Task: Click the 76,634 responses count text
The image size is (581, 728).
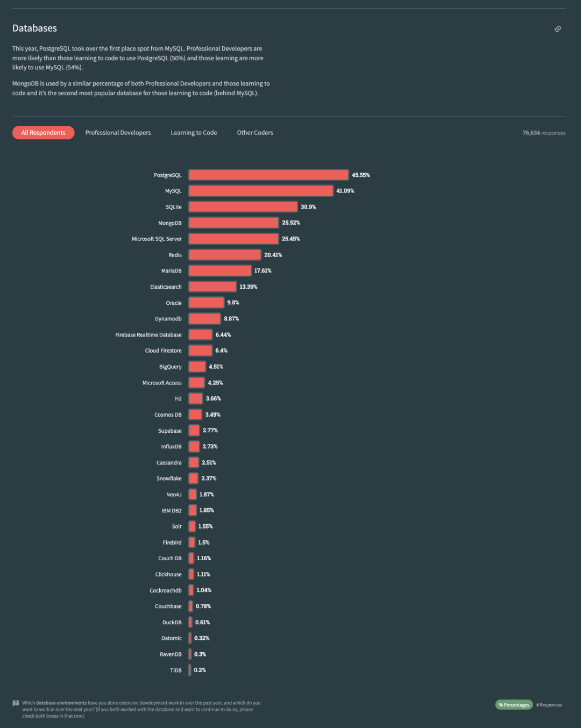Action: pyautogui.click(x=543, y=133)
